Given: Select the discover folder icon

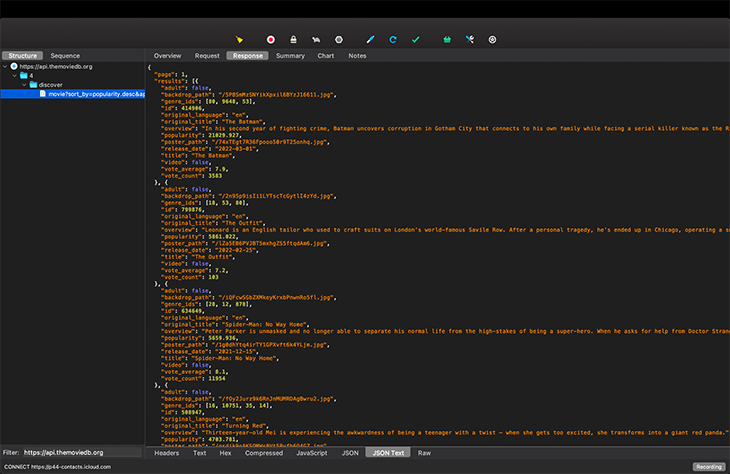Looking at the screenshot, I should coord(33,85).
